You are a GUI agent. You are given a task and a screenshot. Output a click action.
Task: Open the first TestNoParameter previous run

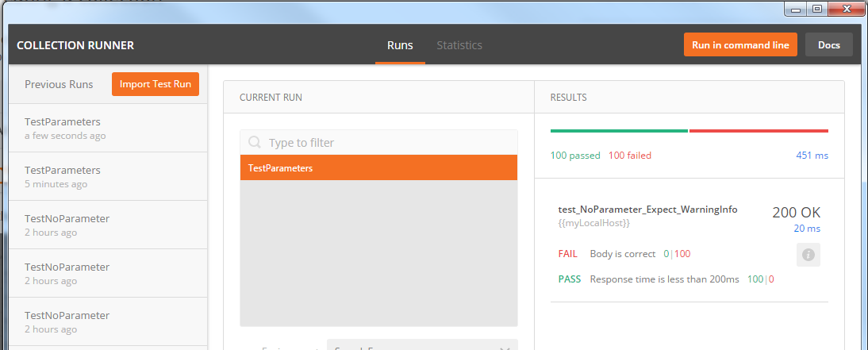pyautogui.click(x=109, y=225)
